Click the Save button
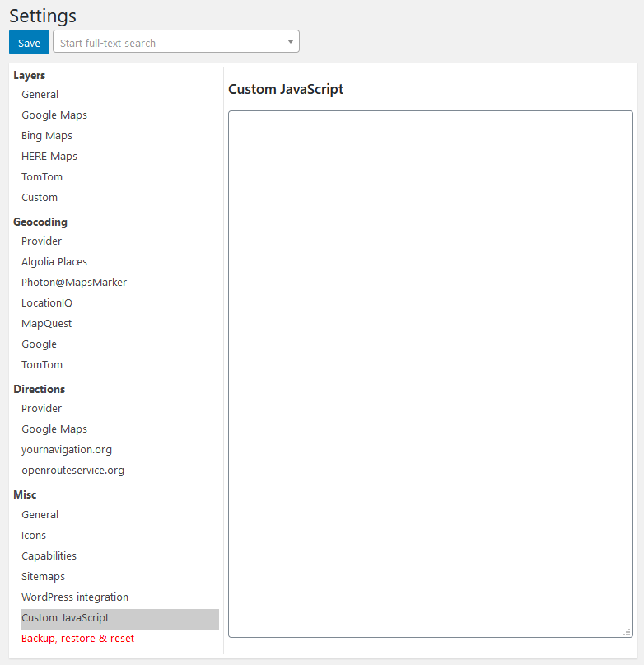 [29, 43]
